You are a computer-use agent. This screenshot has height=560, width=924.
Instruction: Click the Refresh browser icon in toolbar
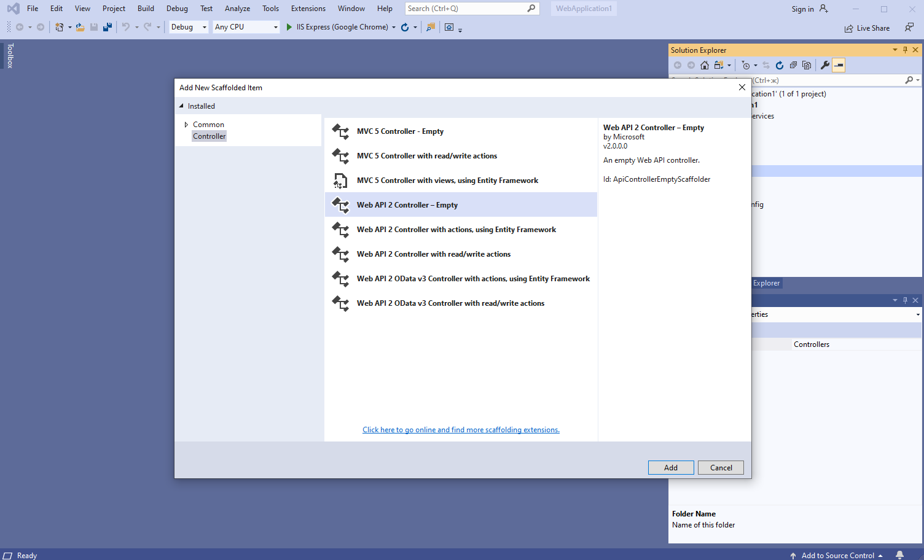pos(405,27)
